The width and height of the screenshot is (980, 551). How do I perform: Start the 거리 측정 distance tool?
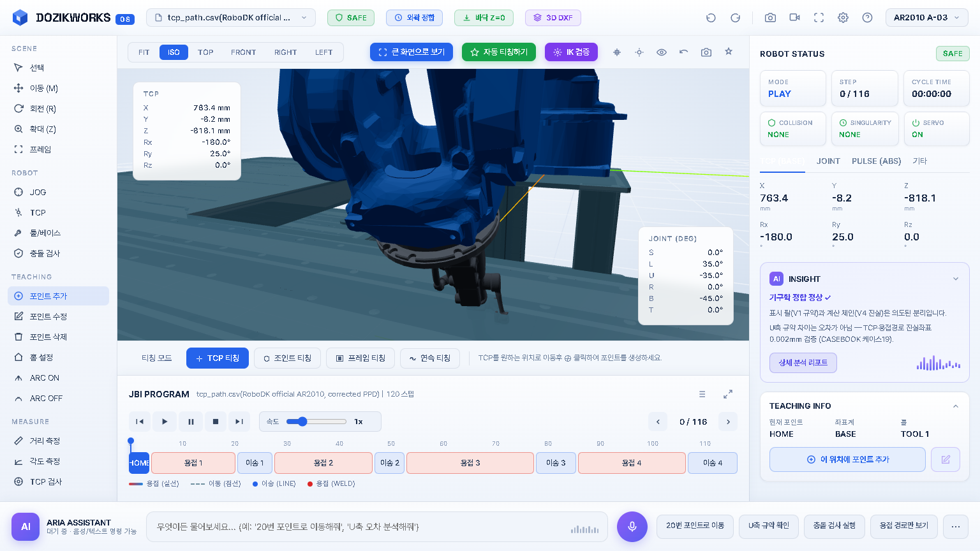tap(58, 441)
